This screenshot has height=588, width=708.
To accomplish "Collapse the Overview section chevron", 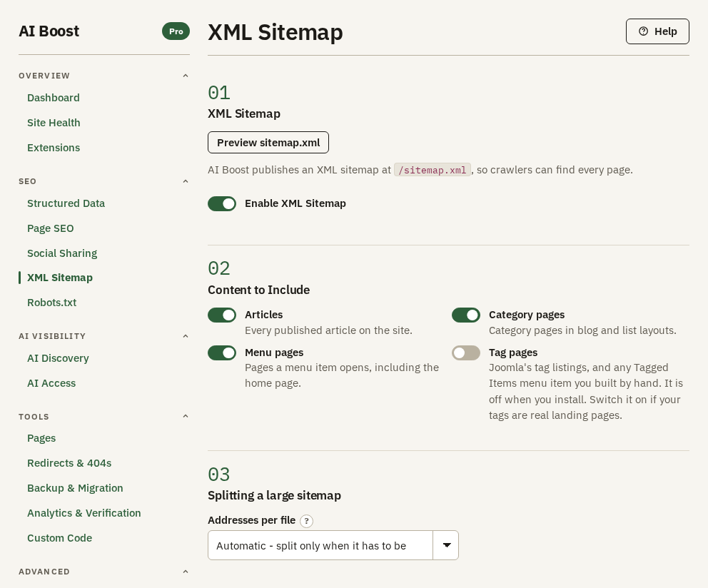I will point(185,76).
